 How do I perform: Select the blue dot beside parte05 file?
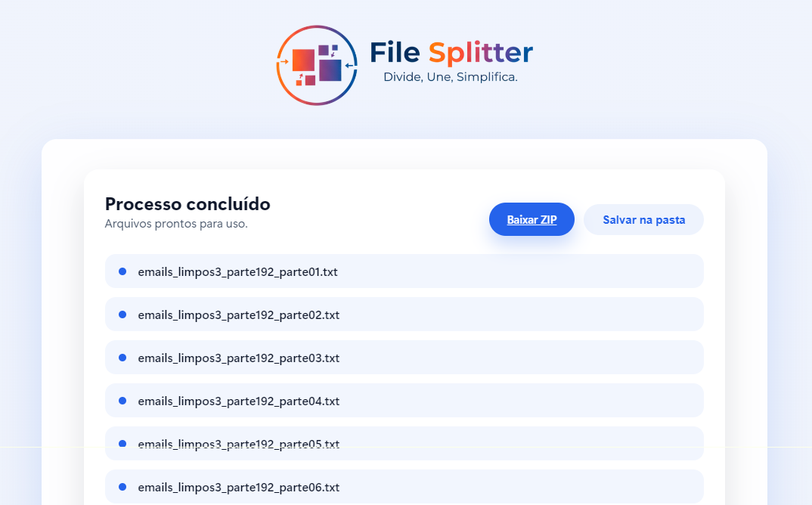point(121,443)
